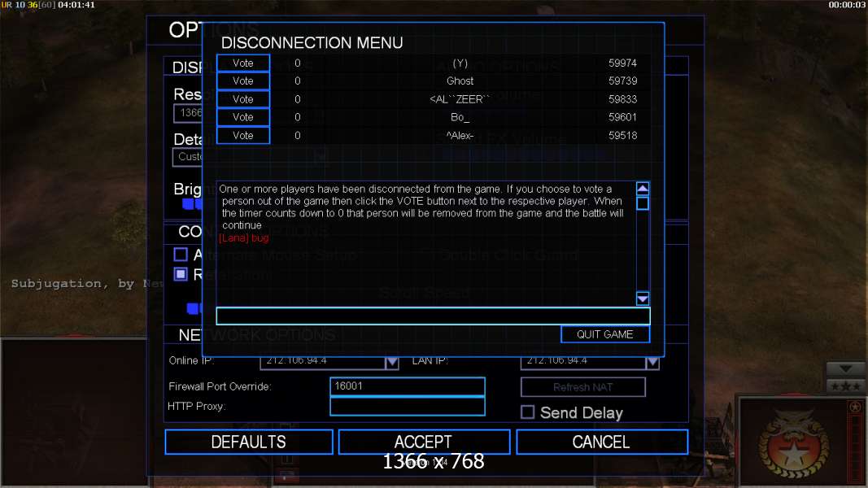Open the Detail dropdown showing Custom
Viewport: 868px width, 488px height.
(188, 157)
